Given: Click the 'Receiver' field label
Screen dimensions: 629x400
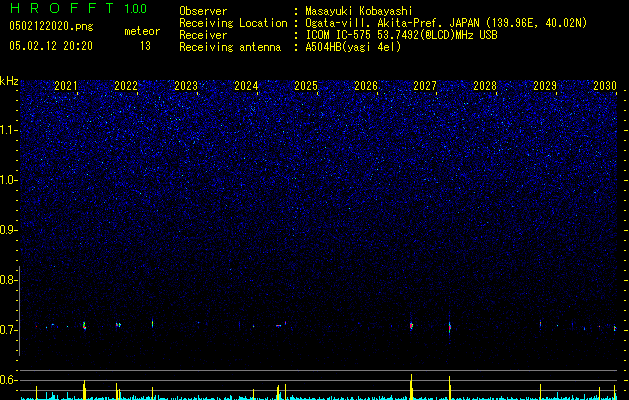Looking at the screenshot, I should 203,35.
